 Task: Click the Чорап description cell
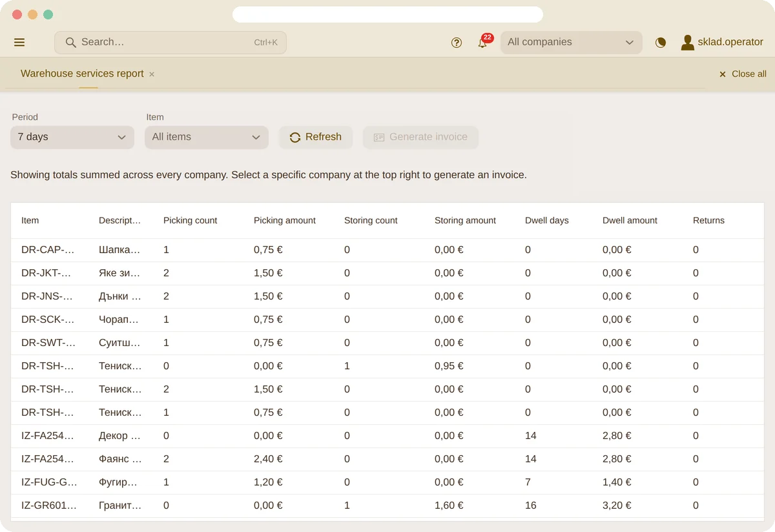(120, 320)
